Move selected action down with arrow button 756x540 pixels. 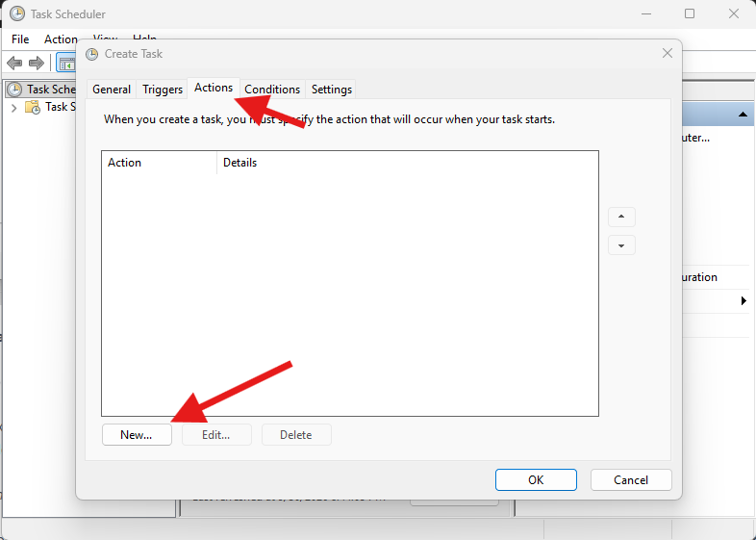tap(621, 245)
